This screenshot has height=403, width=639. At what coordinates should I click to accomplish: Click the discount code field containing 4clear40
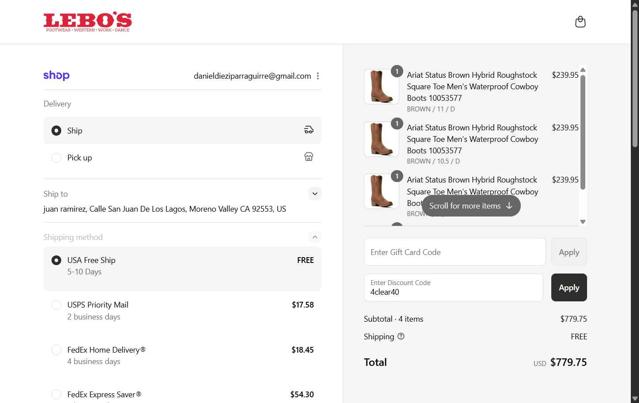click(x=454, y=288)
